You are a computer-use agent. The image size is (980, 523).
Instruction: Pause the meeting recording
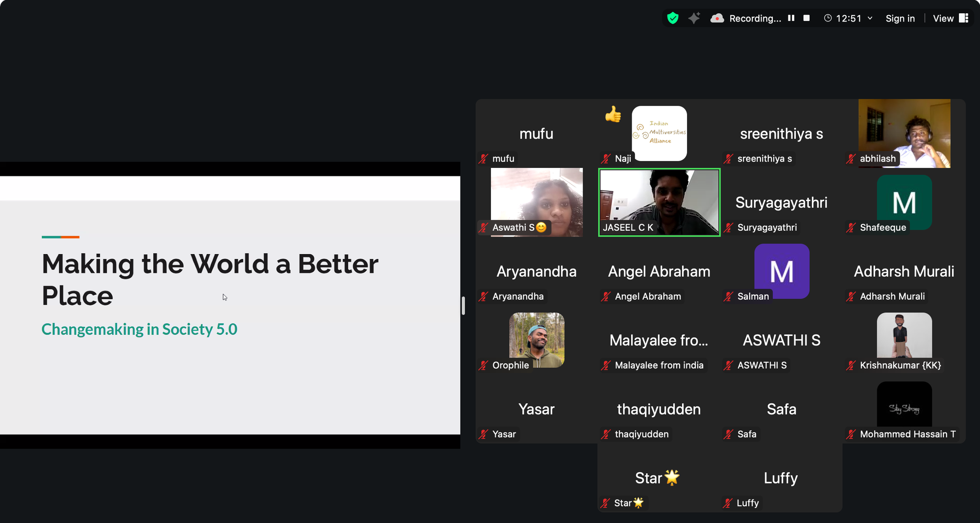pyautogui.click(x=791, y=18)
